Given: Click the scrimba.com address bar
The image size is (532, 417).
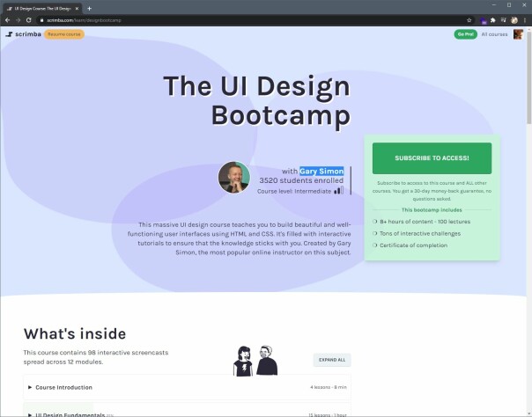Looking at the screenshot, I should 251,20.
